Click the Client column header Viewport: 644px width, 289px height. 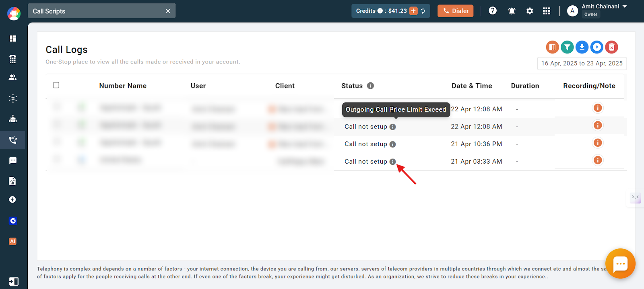click(x=285, y=86)
